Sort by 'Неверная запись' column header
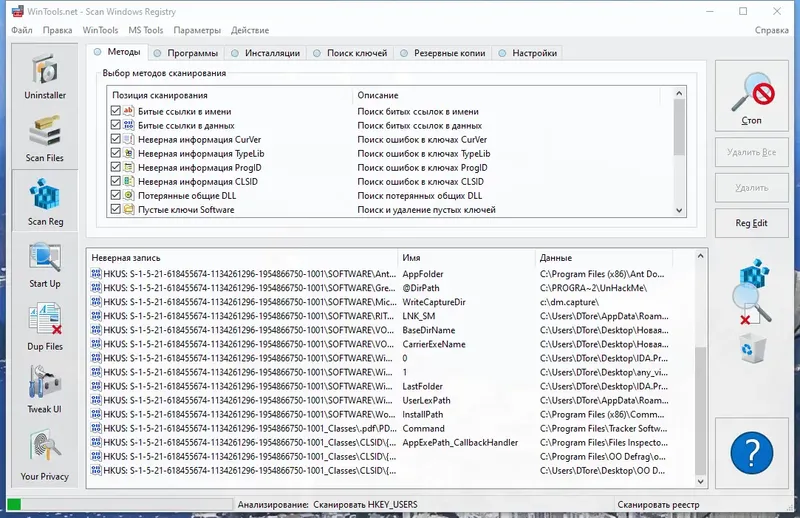 [242, 258]
